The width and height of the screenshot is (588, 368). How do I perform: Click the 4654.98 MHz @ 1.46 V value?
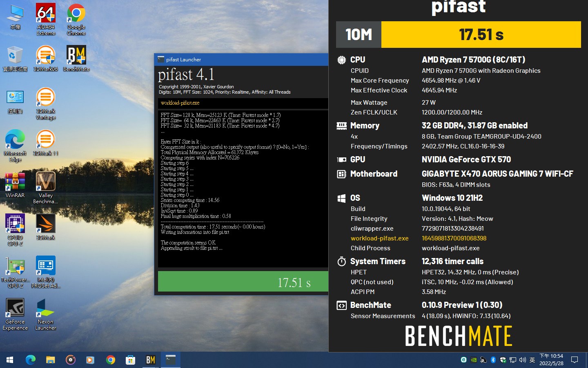click(451, 81)
